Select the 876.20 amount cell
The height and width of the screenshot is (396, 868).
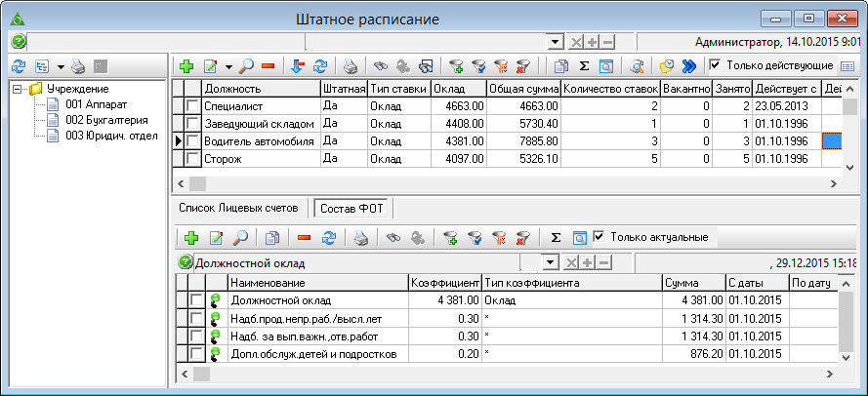click(693, 353)
